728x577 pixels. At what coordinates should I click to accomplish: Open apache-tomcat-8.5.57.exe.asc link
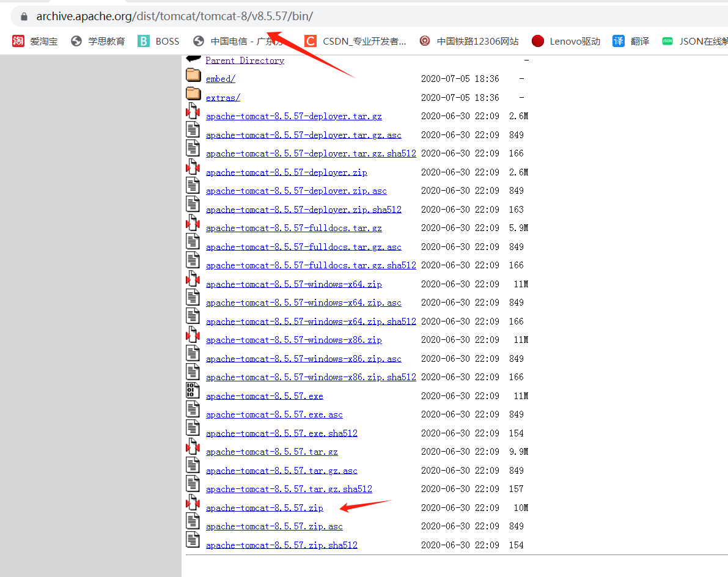click(274, 414)
